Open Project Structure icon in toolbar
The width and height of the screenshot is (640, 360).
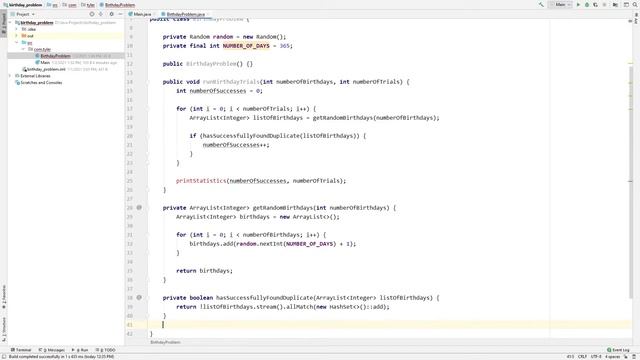tap(615, 5)
